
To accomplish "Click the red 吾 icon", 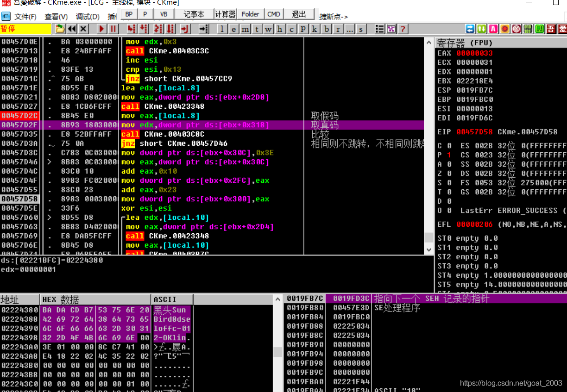I will click(551, 29).
